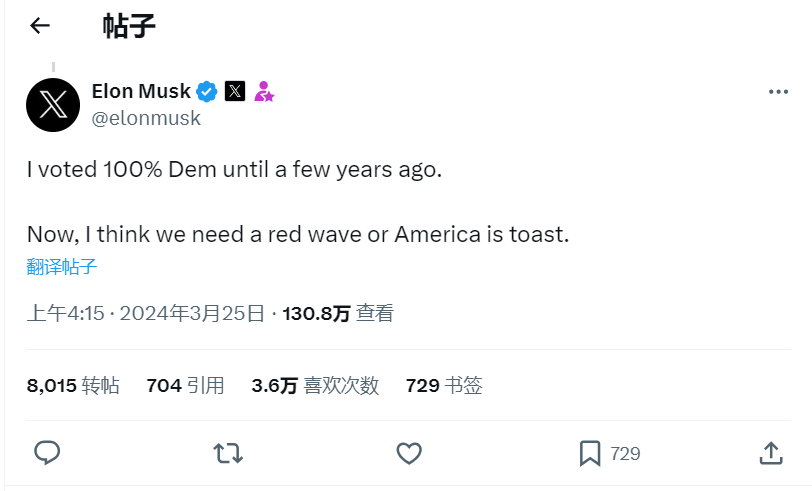812x491 pixels.
Task: Click the black X affiliation badge
Action: [x=235, y=92]
